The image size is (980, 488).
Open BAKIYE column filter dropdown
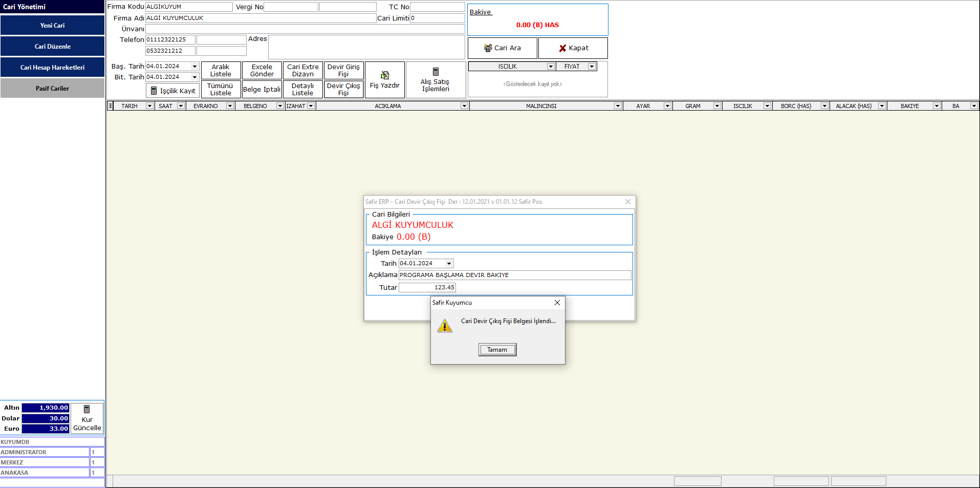(x=937, y=106)
